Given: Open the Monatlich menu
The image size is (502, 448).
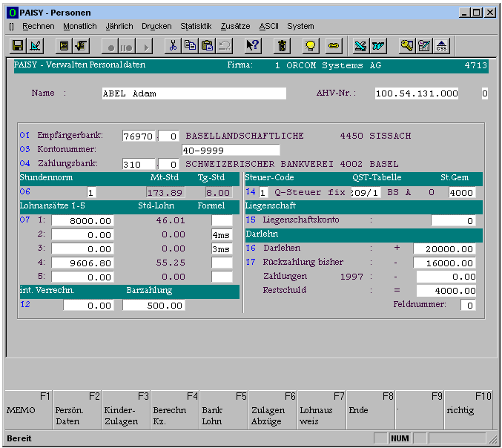Looking at the screenshot, I should point(80,26).
